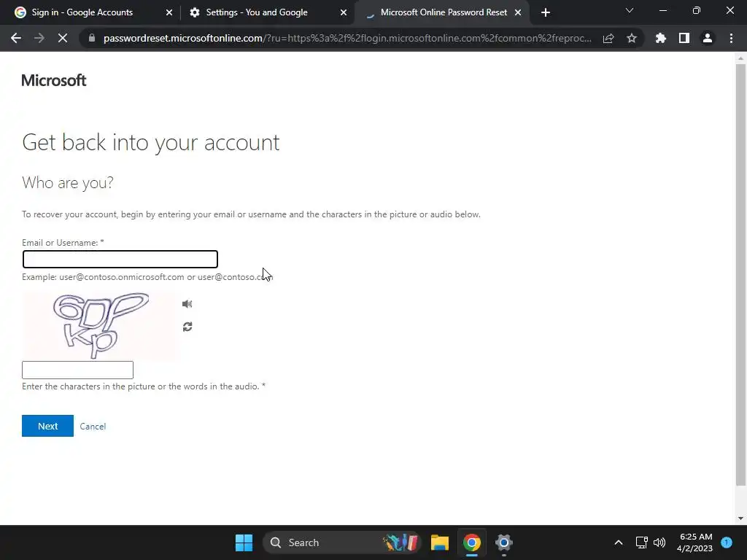Switch to Settings - You and Google tab

tap(257, 12)
